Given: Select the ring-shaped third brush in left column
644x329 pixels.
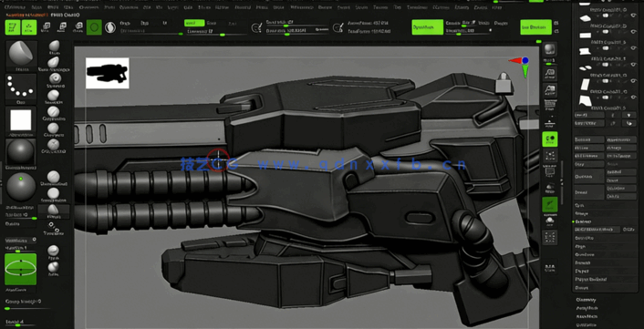Looking at the screenshot, I should coord(54,79).
